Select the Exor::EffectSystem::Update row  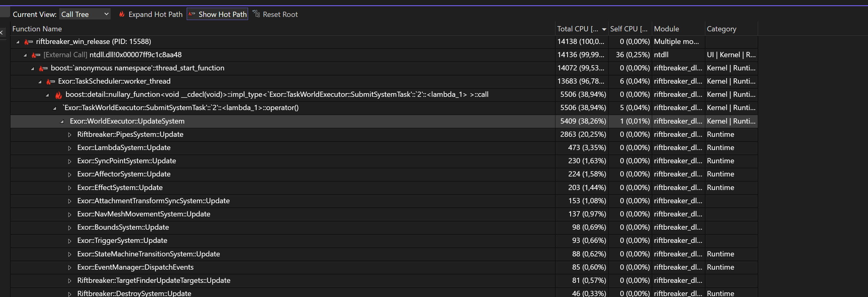click(x=384, y=187)
